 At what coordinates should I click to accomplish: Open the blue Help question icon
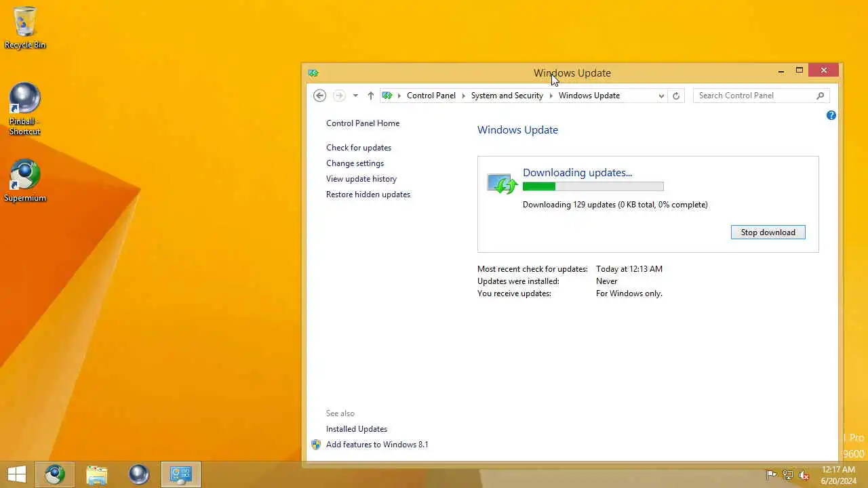pyautogui.click(x=831, y=115)
